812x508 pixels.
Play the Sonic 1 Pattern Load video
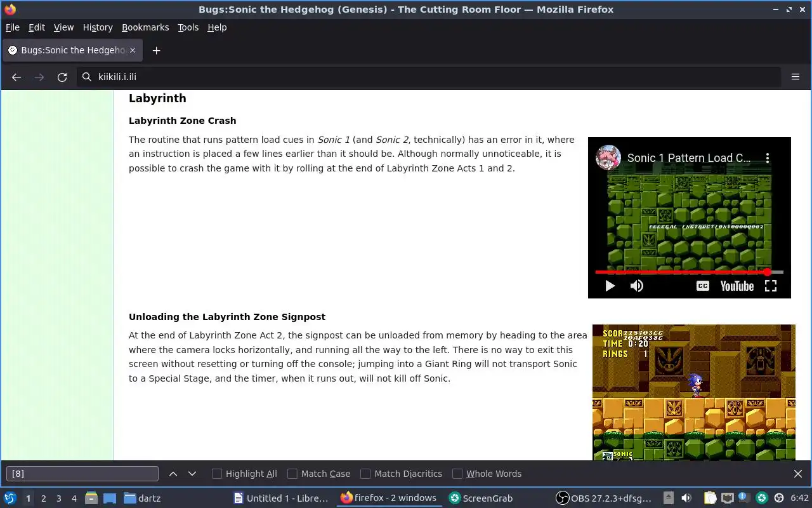point(610,286)
